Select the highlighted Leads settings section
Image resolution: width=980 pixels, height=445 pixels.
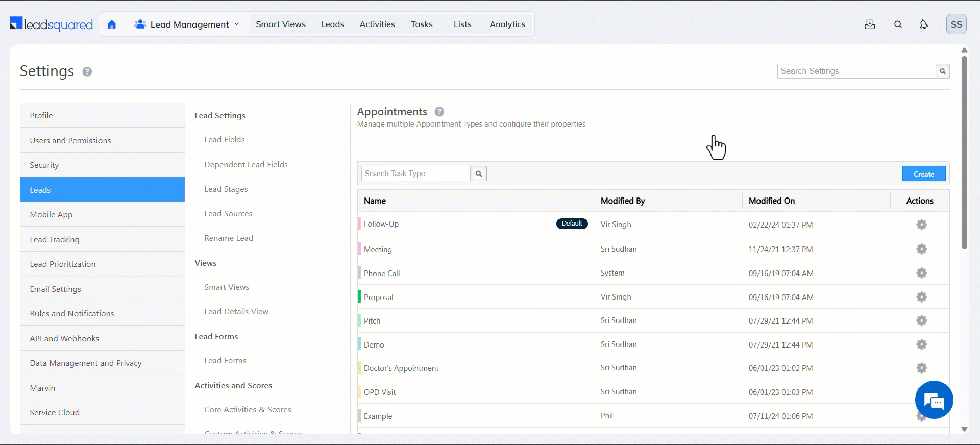[x=103, y=190]
